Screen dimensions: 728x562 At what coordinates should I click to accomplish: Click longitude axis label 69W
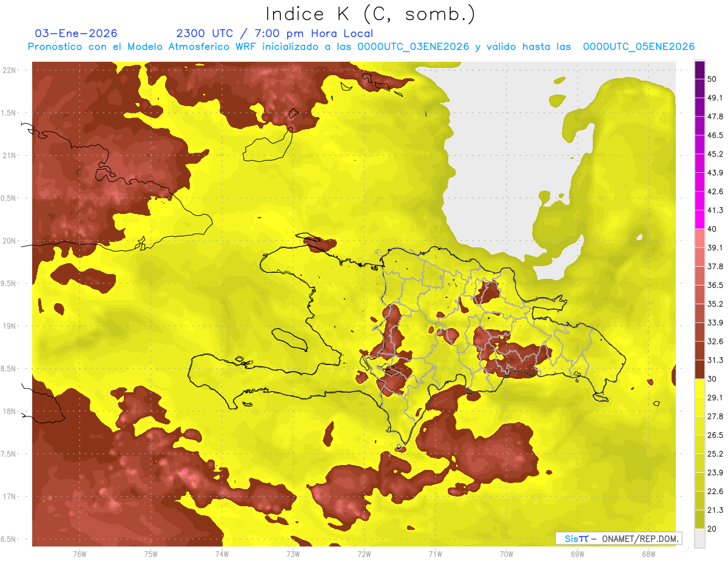[578, 554]
